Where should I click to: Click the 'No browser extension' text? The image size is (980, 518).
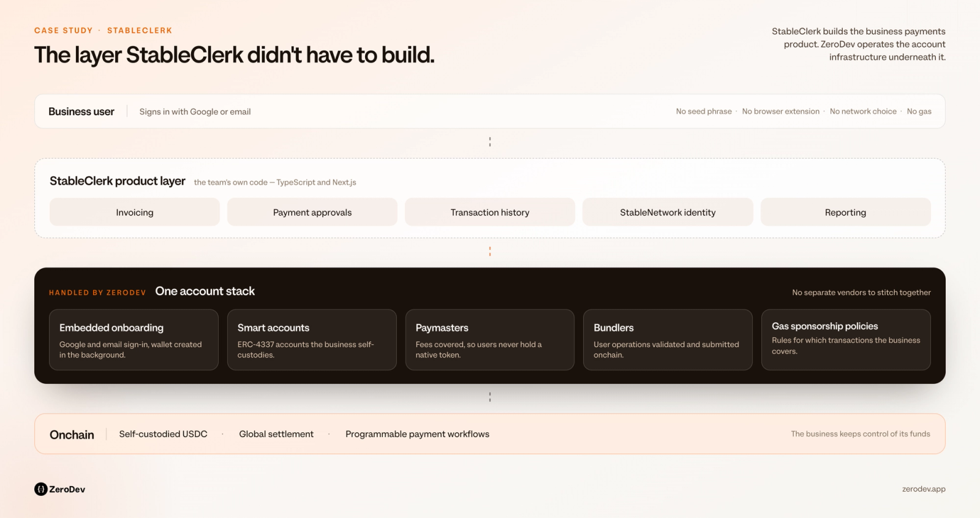[x=781, y=111]
